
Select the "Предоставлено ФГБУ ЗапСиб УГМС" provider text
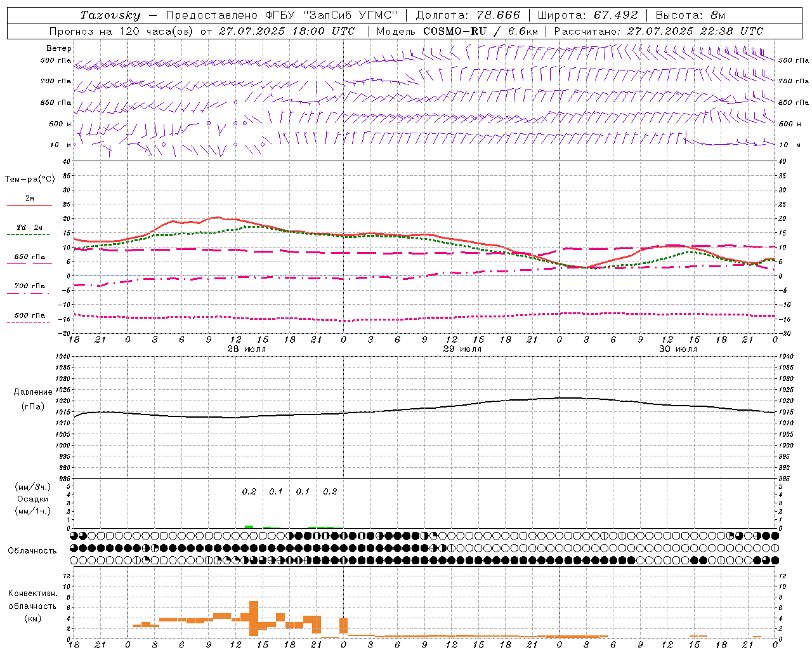(281, 15)
